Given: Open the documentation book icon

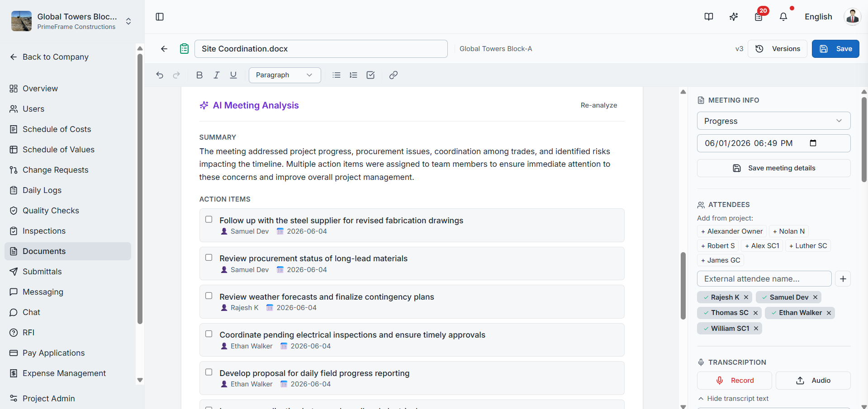Looking at the screenshot, I should coord(709,17).
